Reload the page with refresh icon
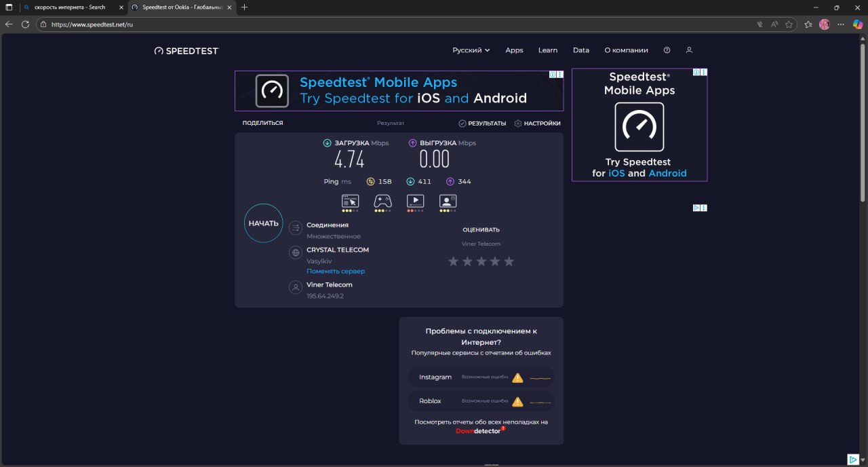This screenshot has width=868, height=467. tap(25, 24)
